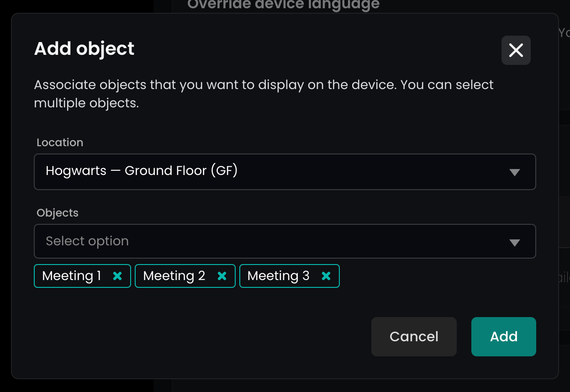Click the Add object dialog title
The width and height of the screenshot is (570, 392).
[84, 49]
